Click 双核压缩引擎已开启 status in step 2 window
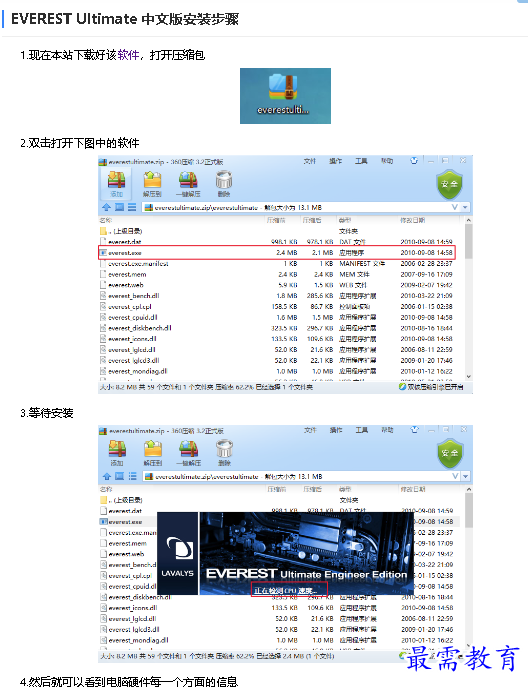Image resolution: width=528 pixels, height=690 pixels. 431,387
